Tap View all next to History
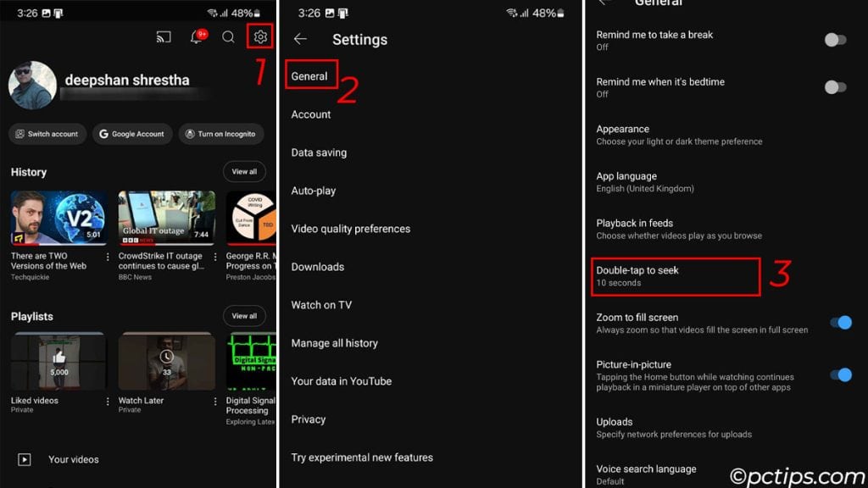 click(x=244, y=172)
